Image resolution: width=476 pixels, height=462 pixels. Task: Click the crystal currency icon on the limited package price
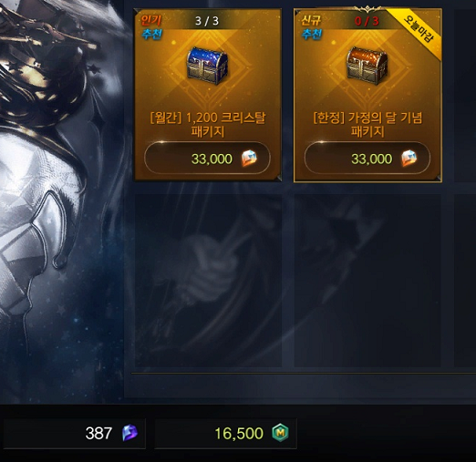[409, 159]
